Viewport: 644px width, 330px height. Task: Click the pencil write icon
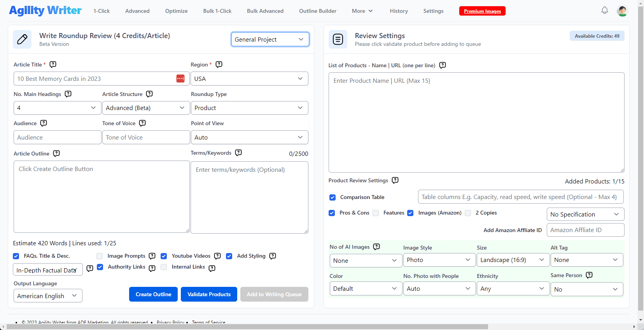click(x=22, y=39)
